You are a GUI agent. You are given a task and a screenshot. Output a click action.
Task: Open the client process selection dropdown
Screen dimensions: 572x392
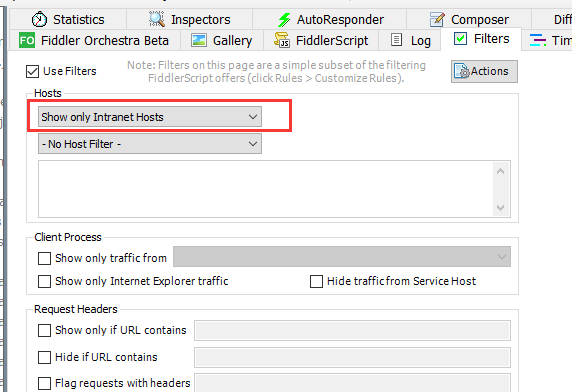342,257
